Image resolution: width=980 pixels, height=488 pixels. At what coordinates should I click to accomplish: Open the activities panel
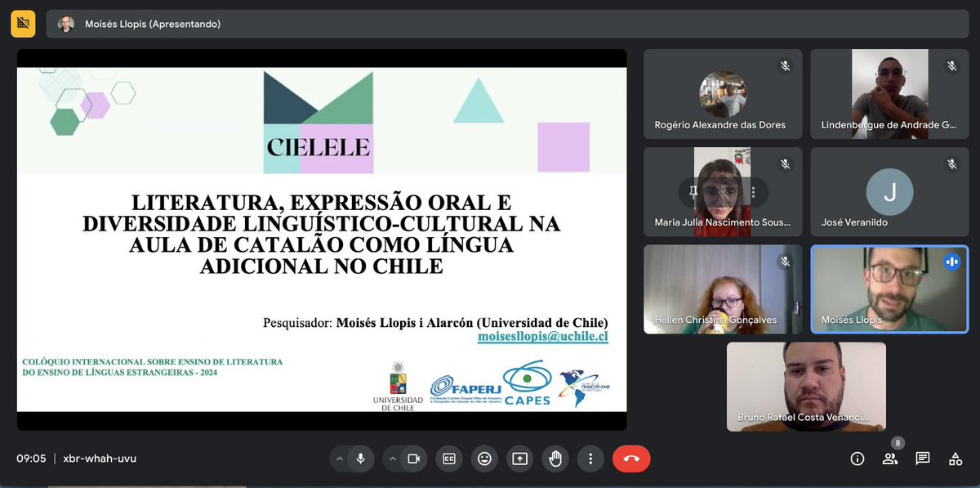click(955, 459)
